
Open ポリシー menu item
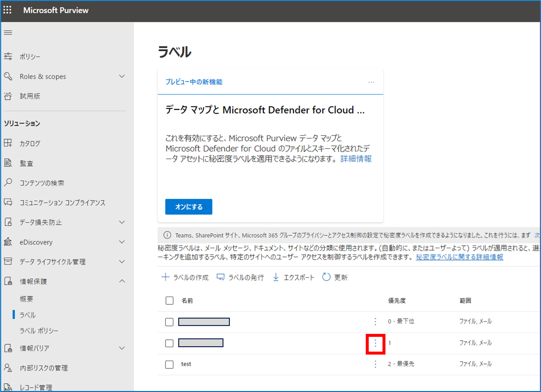[30, 57]
